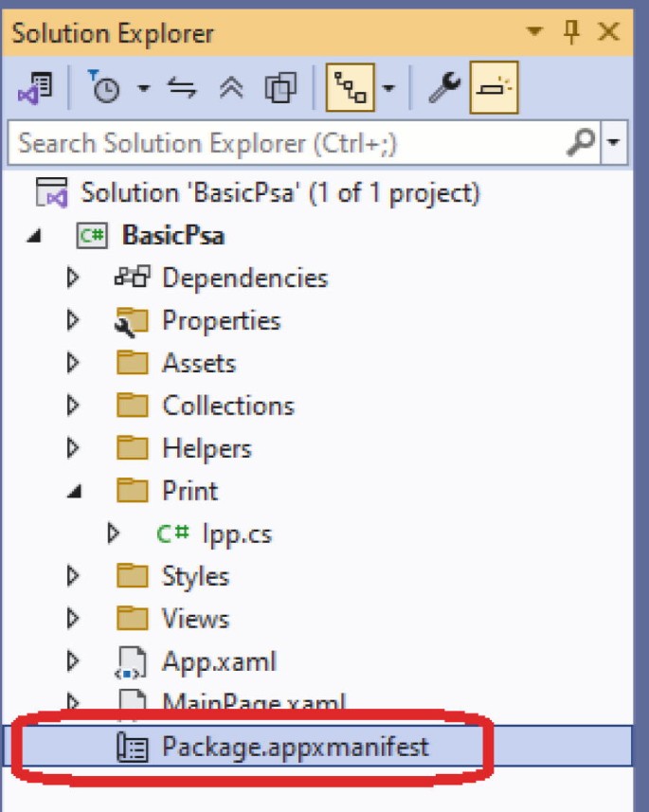The width and height of the screenshot is (649, 812).
Task: Select the BasicPsa project node
Action: coord(173,235)
